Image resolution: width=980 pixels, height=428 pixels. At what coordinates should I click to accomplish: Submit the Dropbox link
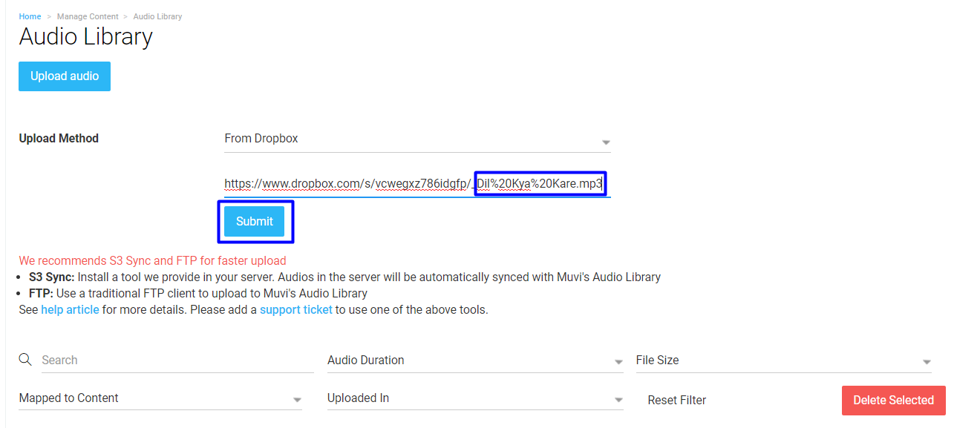(x=255, y=221)
